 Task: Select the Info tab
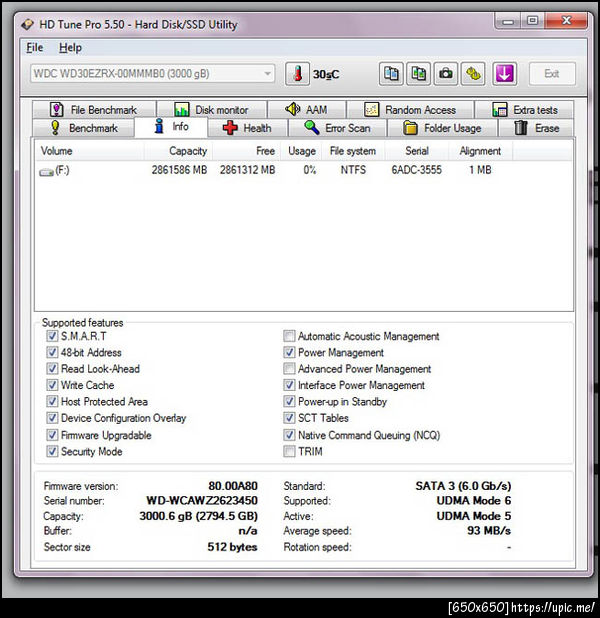tap(171, 127)
